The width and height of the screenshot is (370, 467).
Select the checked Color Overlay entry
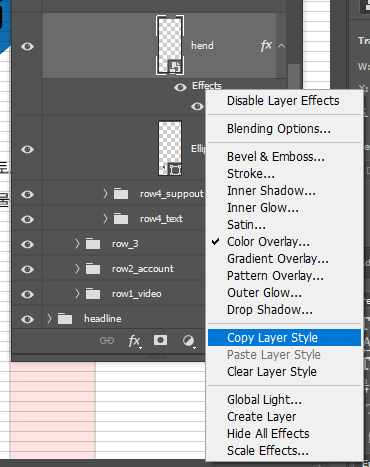284,242
